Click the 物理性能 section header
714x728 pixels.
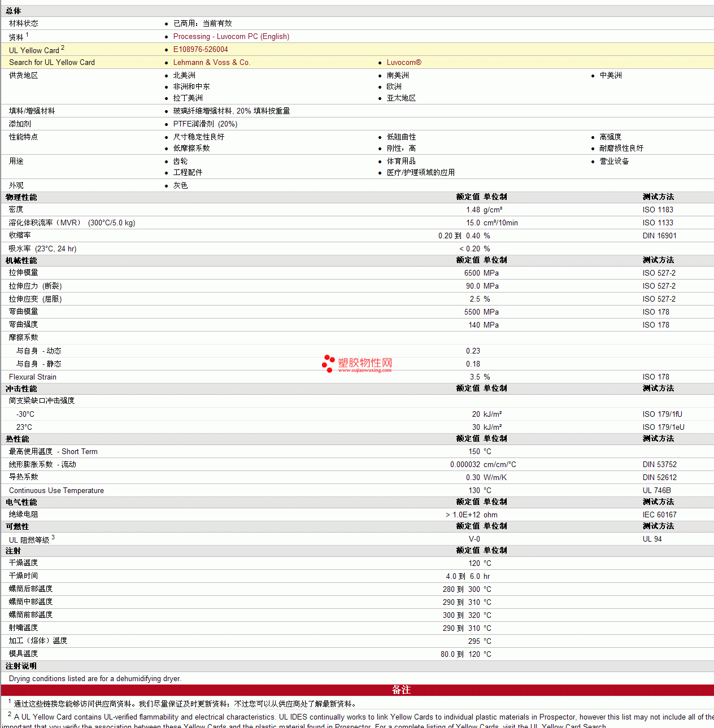pos(21,197)
